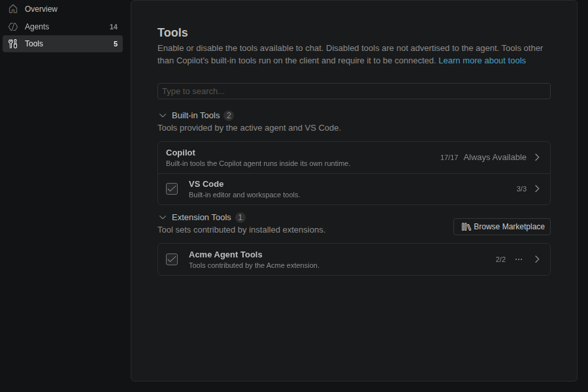Click the Tools wrench icon in sidebar

point(13,44)
